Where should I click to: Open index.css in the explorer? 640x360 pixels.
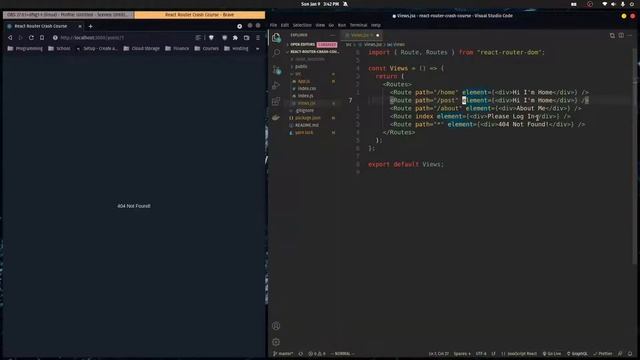point(307,89)
